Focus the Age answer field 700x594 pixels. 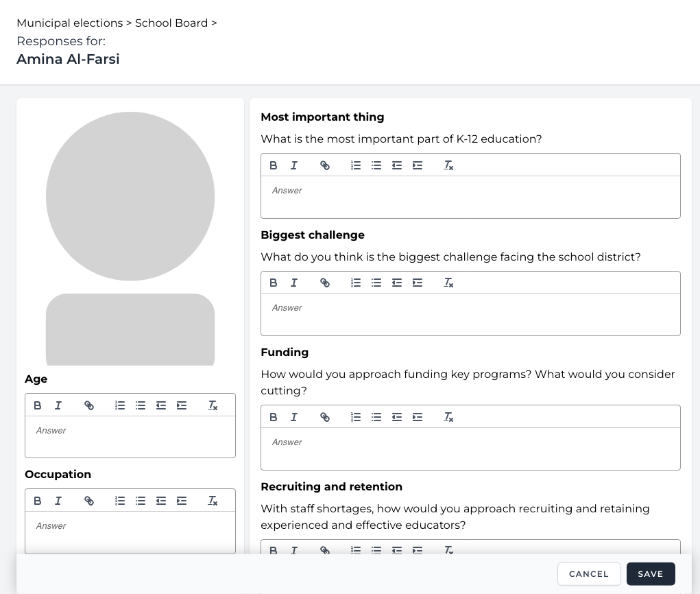pyautogui.click(x=130, y=437)
